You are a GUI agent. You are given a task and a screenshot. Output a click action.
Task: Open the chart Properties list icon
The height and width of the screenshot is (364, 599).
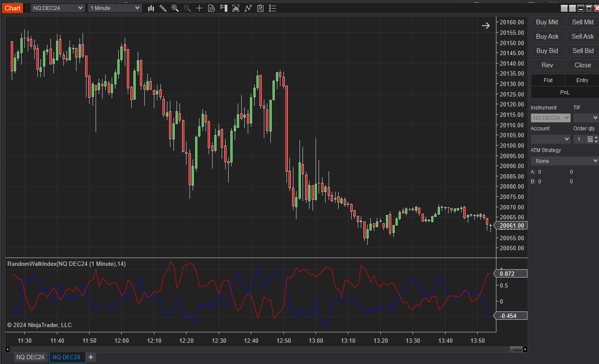coord(273,8)
